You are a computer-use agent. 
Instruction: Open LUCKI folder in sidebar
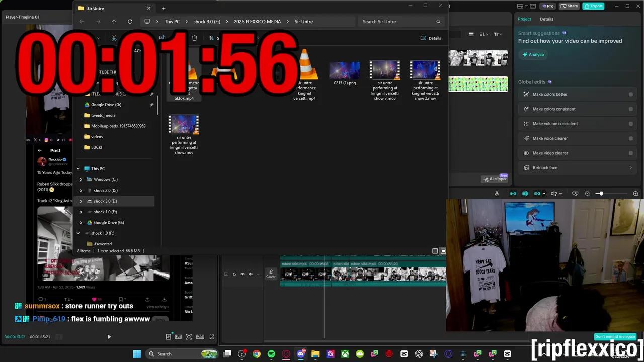point(96,147)
